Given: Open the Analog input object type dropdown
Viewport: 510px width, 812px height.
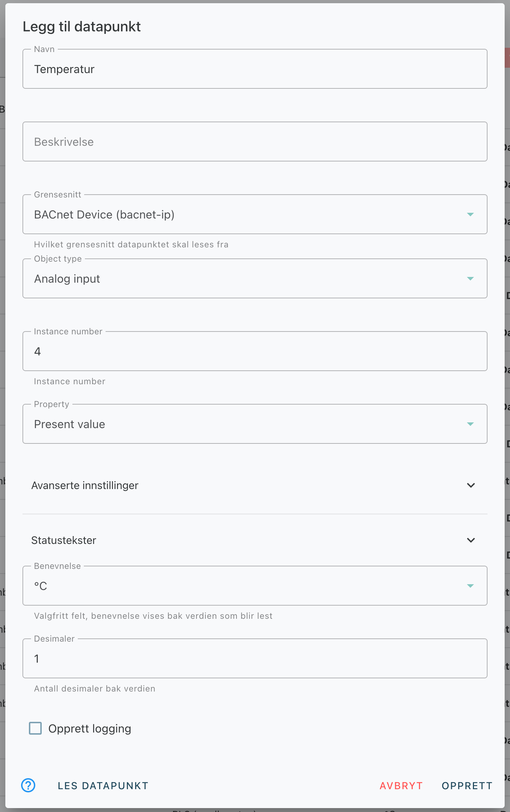Looking at the screenshot, I should (x=255, y=278).
